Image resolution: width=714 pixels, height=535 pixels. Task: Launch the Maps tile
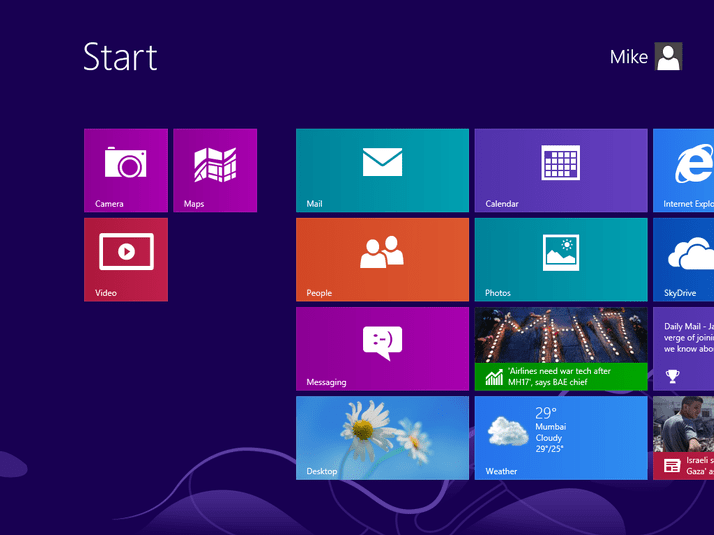coord(215,170)
